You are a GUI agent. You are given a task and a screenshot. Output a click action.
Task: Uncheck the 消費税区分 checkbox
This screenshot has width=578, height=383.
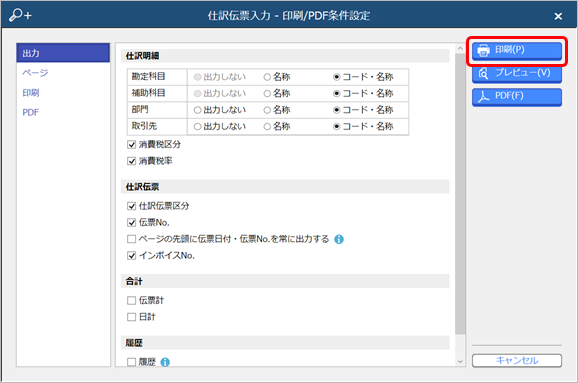(132, 145)
